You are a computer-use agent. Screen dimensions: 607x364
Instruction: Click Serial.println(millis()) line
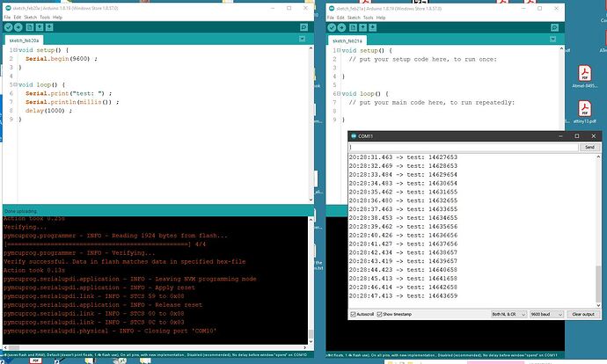(72, 102)
